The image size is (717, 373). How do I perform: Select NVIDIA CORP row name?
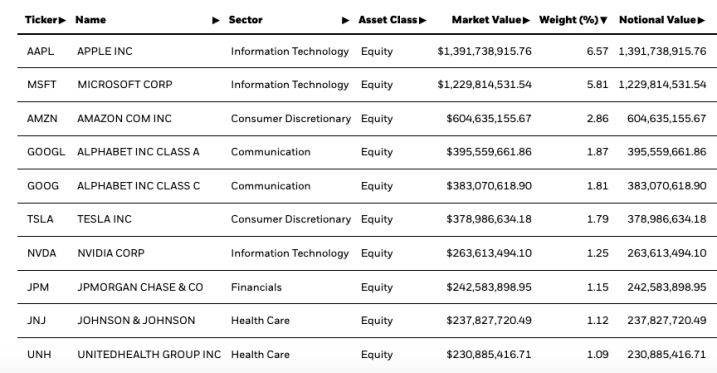[111, 253]
